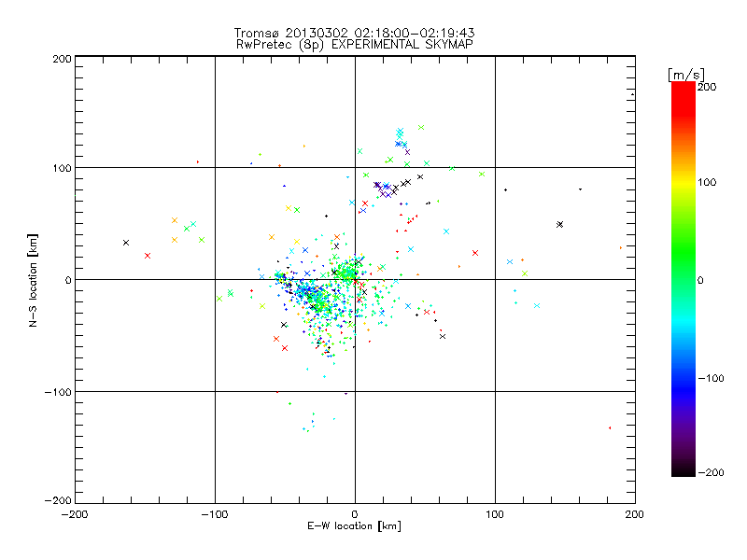Click the x-axis tick label '-200'
747x560 pixels.
click(75, 515)
